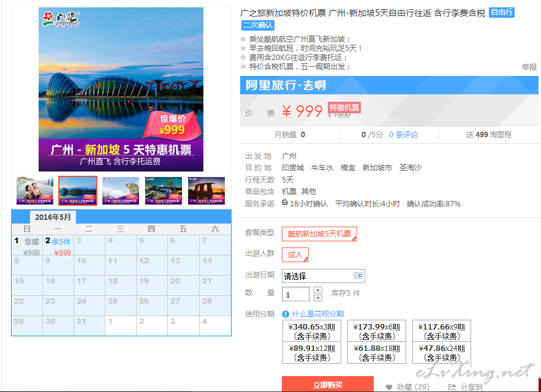Pick May 2 with 余5件 availability
This screenshot has width=541, height=392.
coord(58,246)
